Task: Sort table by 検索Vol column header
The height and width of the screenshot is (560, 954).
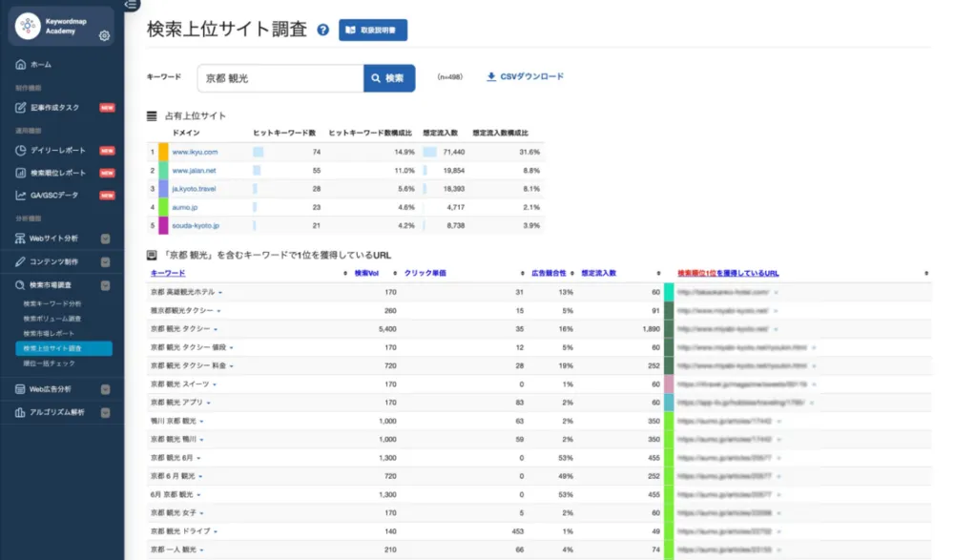Action: [x=368, y=273]
